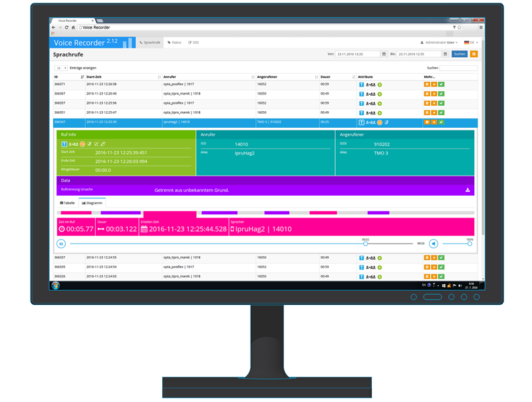Switch to the Tabelle view tab
Screen dimensions: 532x402
pyautogui.click(x=67, y=203)
